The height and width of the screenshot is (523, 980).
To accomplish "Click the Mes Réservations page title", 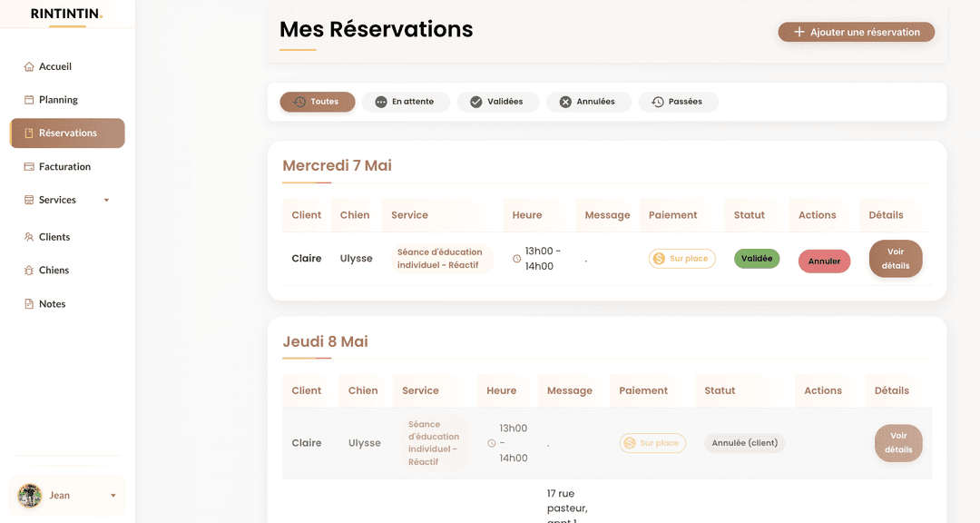I will (377, 29).
